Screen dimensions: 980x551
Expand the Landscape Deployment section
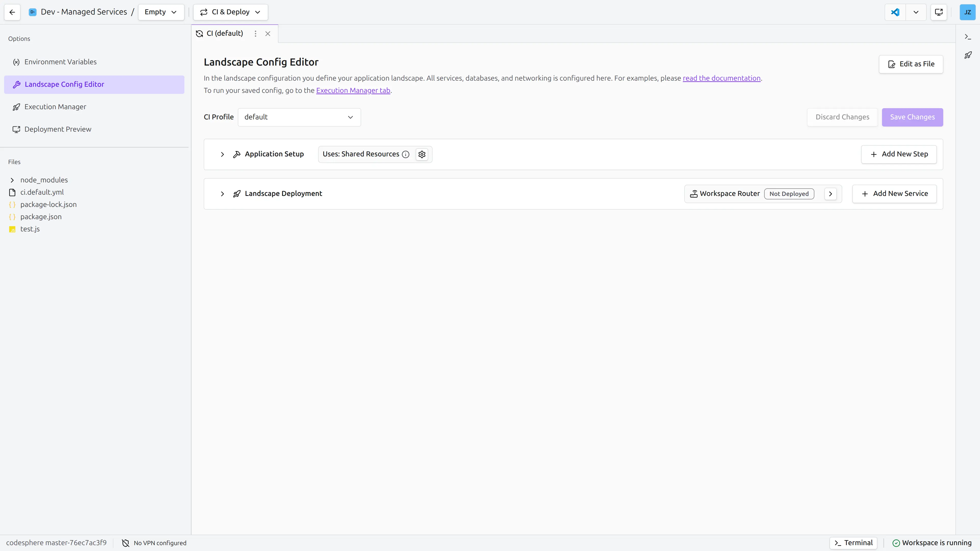[x=222, y=194]
